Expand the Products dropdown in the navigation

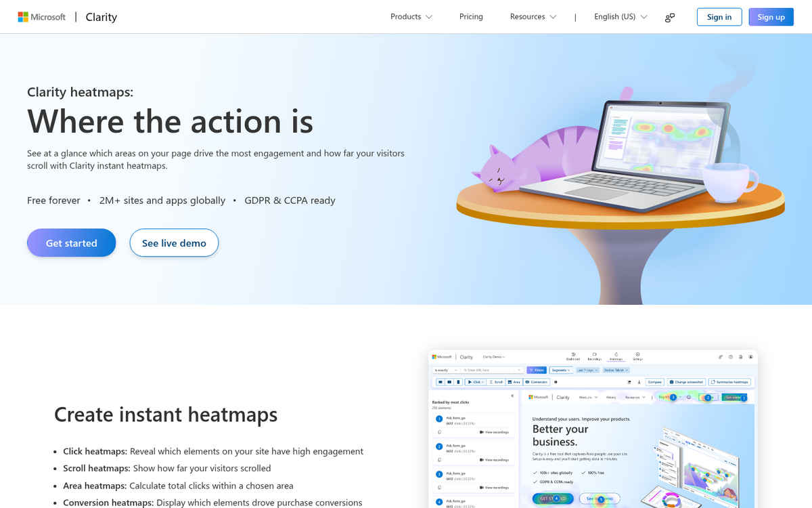click(411, 16)
